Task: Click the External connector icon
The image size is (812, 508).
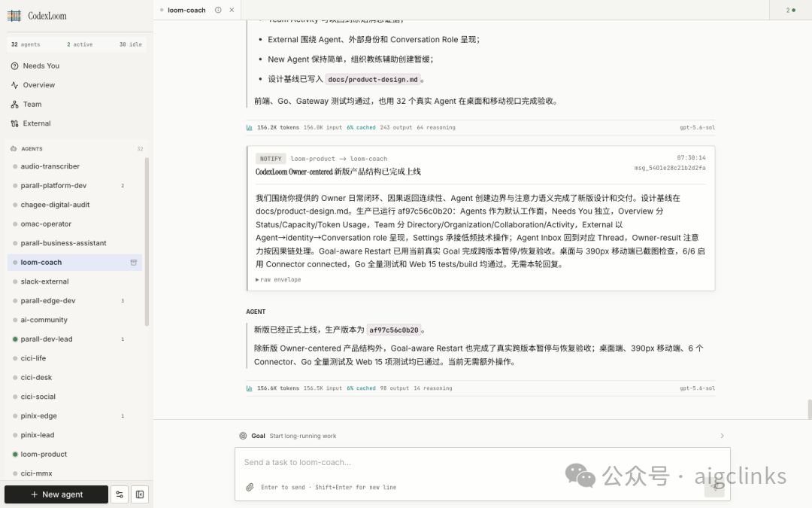Action: point(14,123)
